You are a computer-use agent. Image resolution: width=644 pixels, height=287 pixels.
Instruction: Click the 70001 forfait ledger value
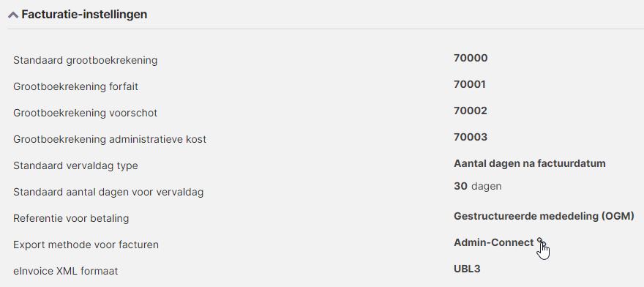click(470, 84)
